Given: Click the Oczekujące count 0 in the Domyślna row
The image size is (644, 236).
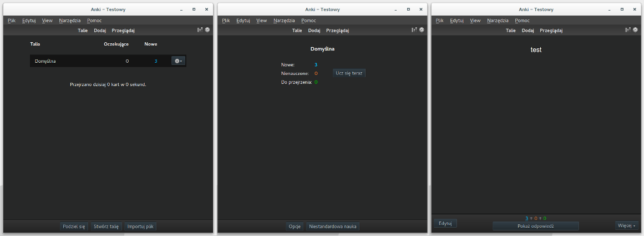Looking at the screenshot, I should [128, 61].
